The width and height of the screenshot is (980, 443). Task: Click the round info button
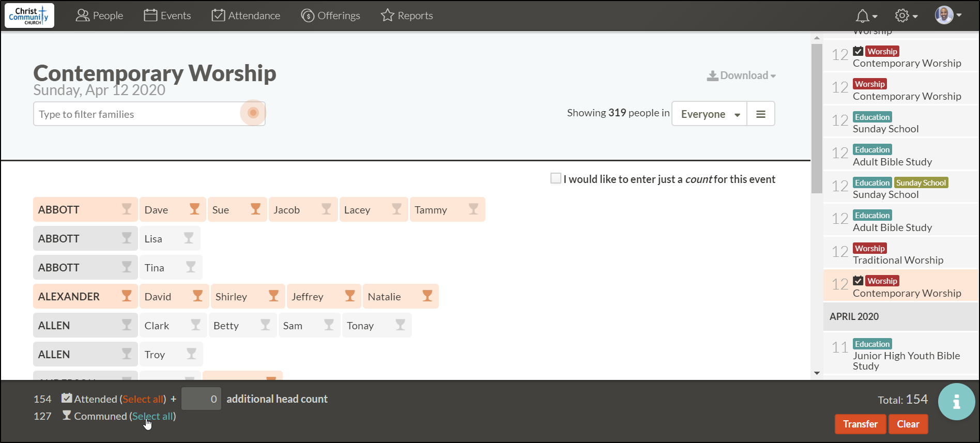point(956,402)
